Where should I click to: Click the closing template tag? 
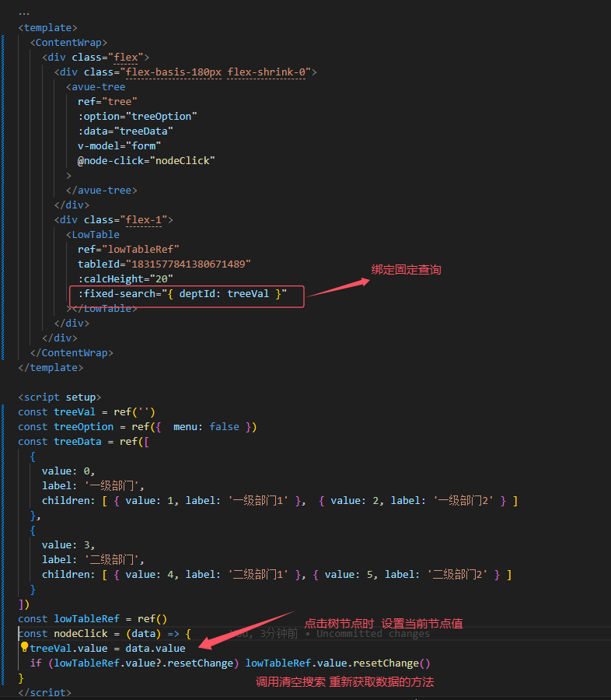51,368
